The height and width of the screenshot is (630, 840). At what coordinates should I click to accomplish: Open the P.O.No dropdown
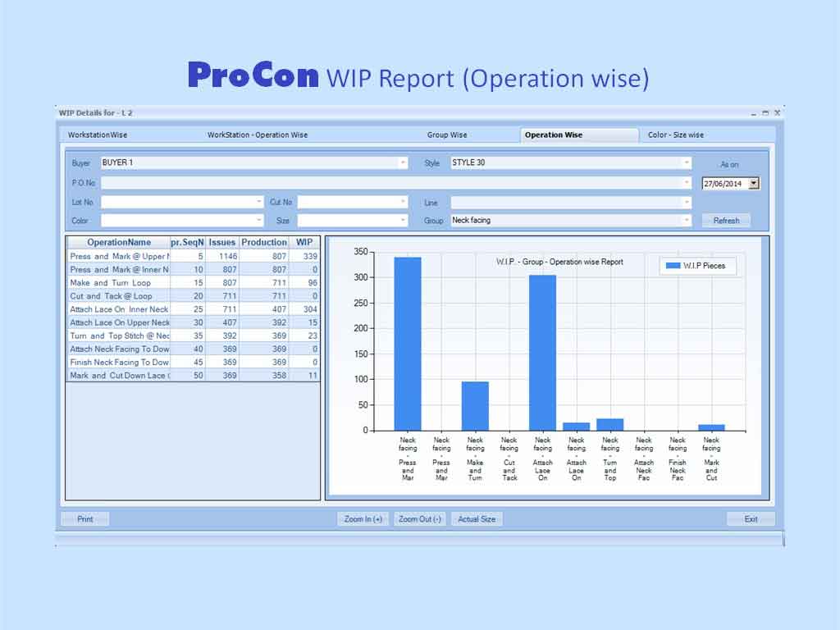coord(687,183)
